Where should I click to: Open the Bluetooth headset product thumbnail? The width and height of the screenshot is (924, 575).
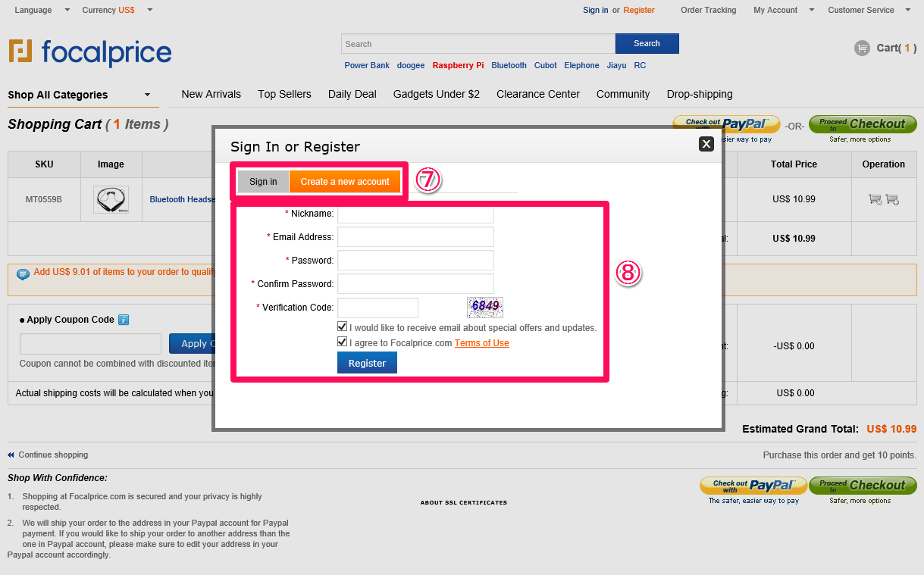[x=111, y=199]
